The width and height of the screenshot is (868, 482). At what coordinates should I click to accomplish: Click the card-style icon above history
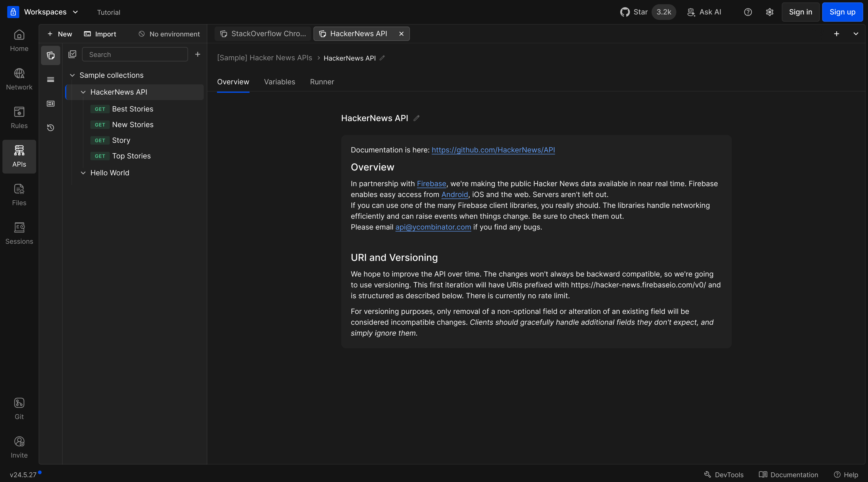51,104
